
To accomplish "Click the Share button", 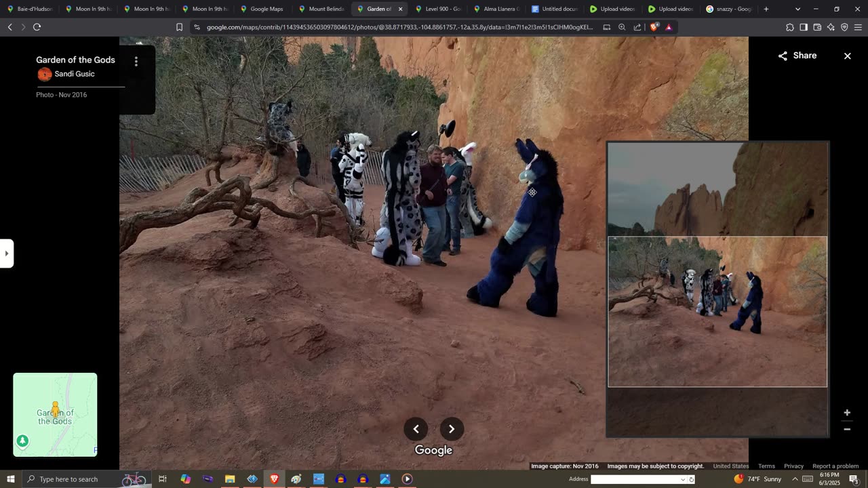I will [797, 56].
